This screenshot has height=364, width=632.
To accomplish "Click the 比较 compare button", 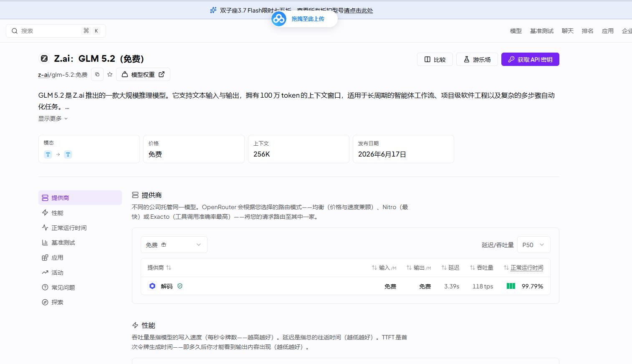I will tap(435, 59).
